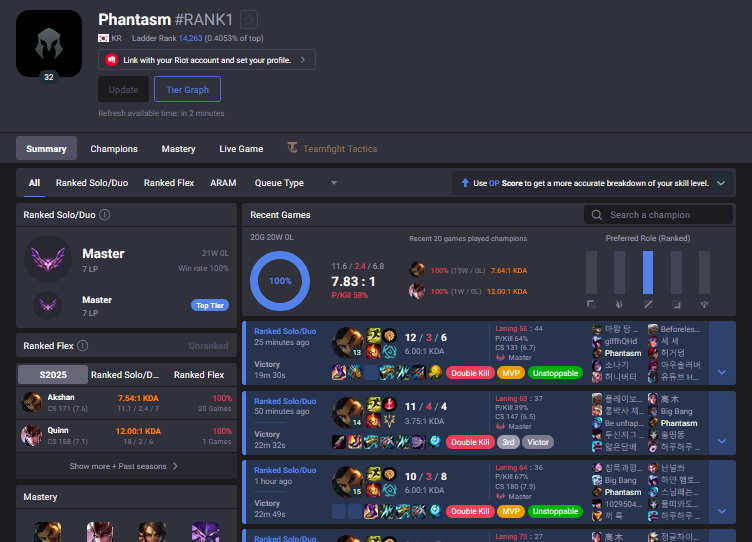This screenshot has width=752, height=542.
Task: Click the Mid lane role icon
Action: pyautogui.click(x=648, y=304)
